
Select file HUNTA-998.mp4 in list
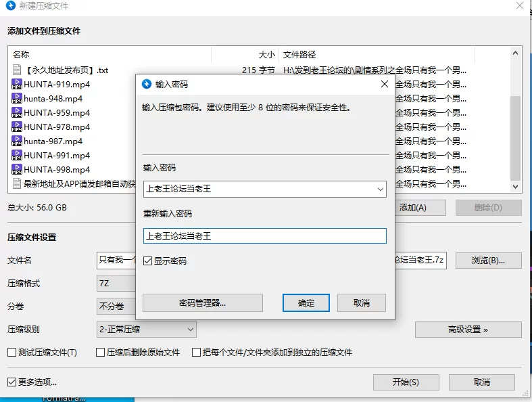click(57, 170)
